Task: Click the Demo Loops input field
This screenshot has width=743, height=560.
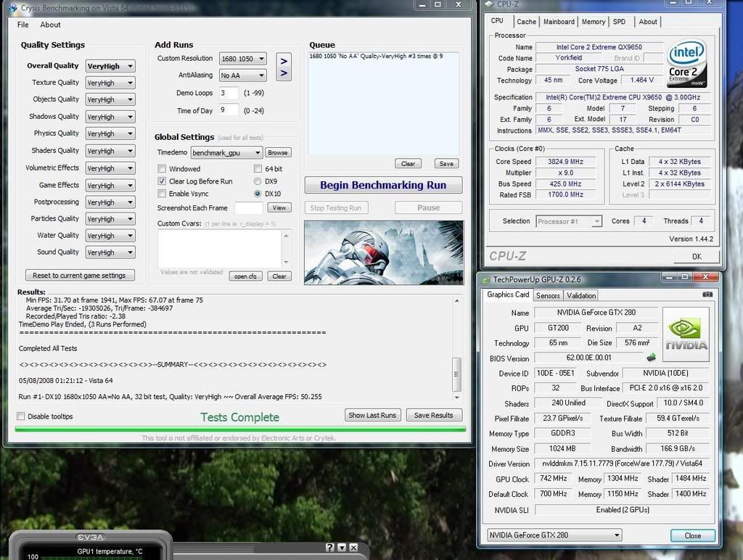Action: click(x=229, y=93)
